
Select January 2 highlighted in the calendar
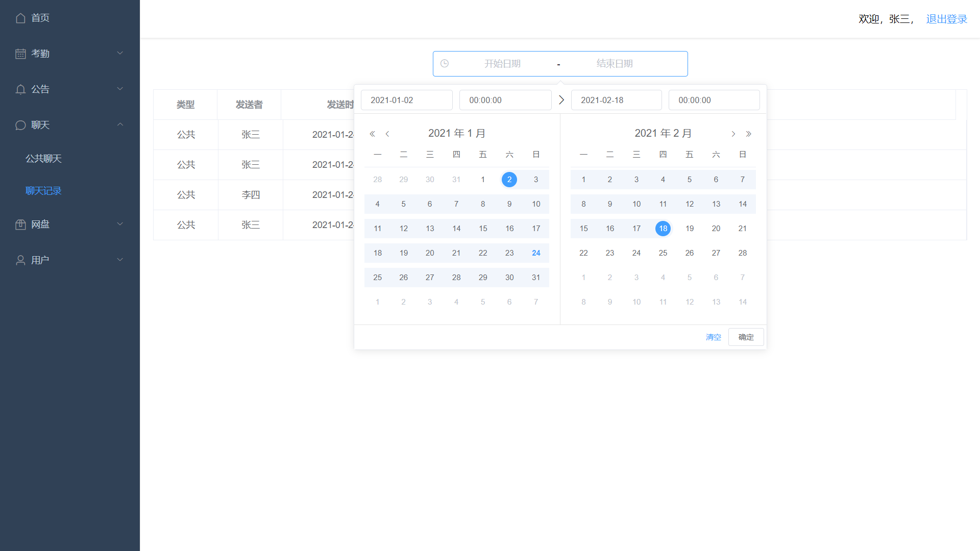tap(509, 180)
